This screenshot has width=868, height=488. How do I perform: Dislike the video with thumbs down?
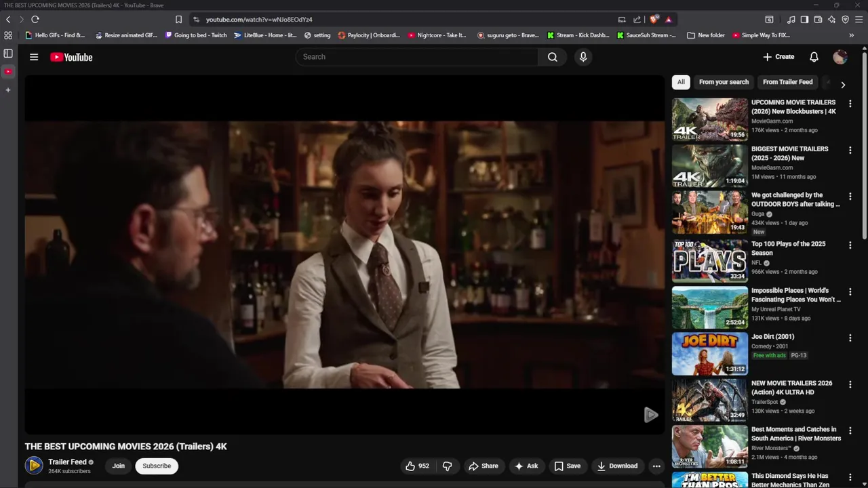coord(448,466)
